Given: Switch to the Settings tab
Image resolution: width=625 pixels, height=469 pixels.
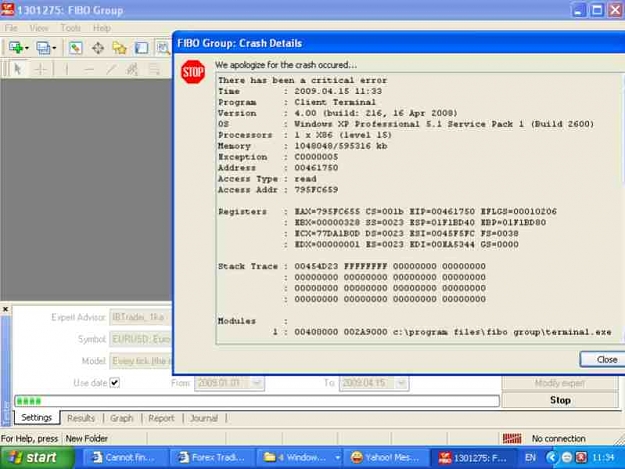Looking at the screenshot, I should coord(37,418).
